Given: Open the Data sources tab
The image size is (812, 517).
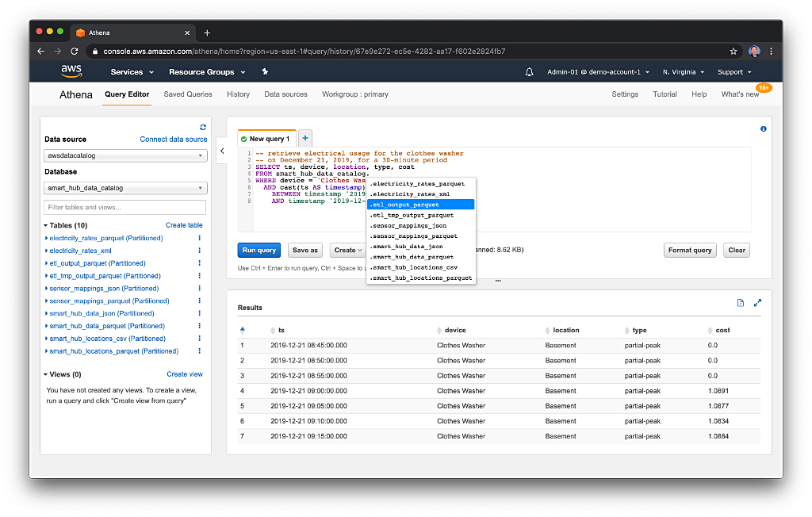Looking at the screenshot, I should 285,94.
